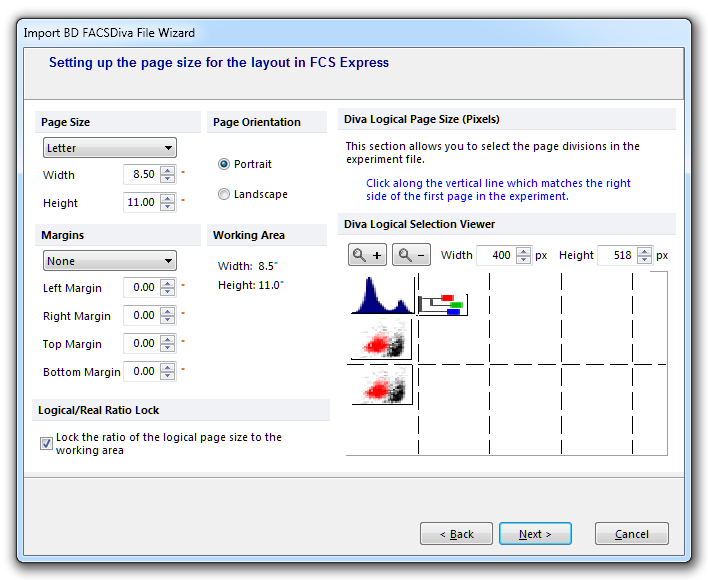Click the Diva logical Width pixel field
The width and height of the screenshot is (708, 580).
click(x=495, y=255)
